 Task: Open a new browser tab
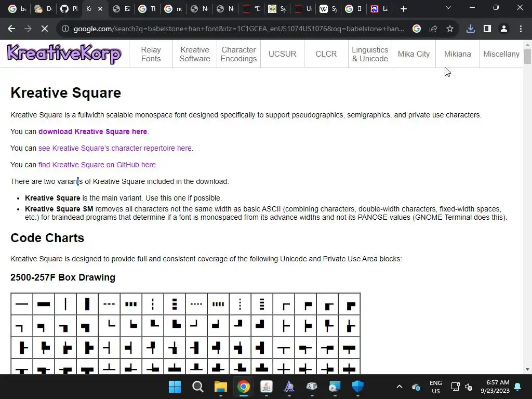click(x=403, y=9)
